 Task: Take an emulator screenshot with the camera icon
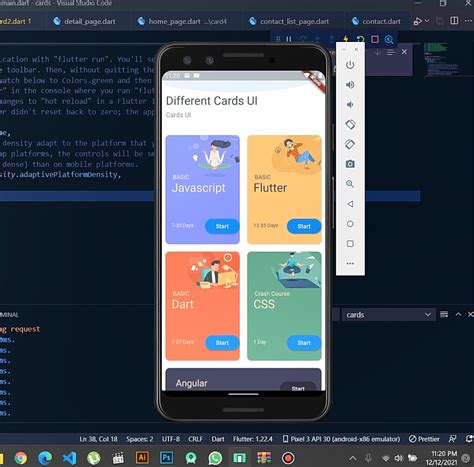(350, 164)
